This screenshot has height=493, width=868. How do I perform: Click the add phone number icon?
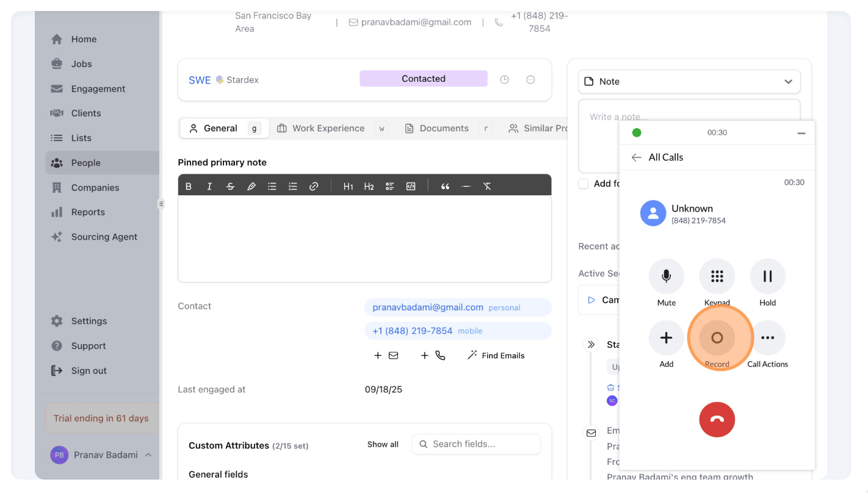433,355
